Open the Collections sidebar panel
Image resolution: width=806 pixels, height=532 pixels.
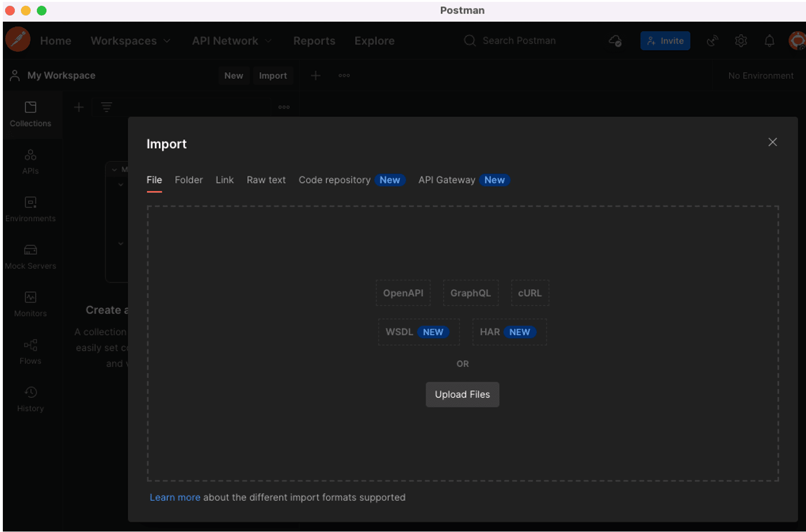pyautogui.click(x=30, y=114)
